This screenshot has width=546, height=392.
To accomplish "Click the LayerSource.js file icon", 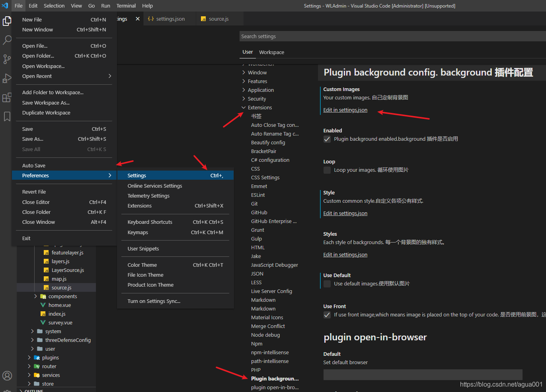I will click(46, 270).
